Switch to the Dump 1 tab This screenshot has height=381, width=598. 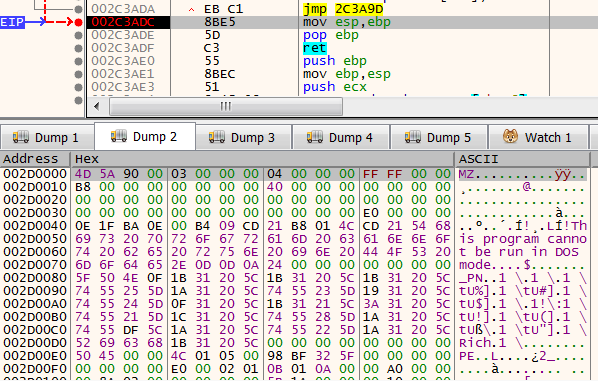point(47,137)
